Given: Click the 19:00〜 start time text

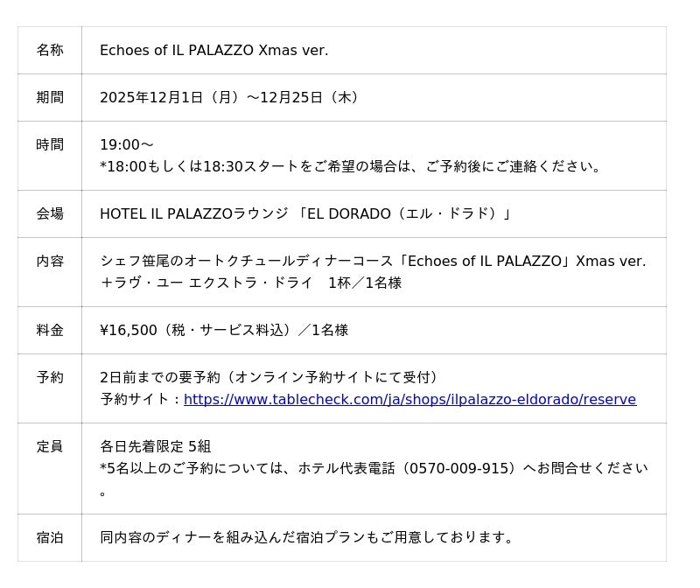Looking at the screenshot, I should pyautogui.click(x=127, y=145).
